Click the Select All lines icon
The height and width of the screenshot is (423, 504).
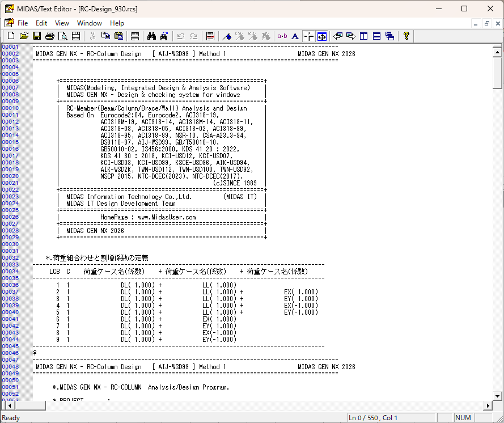click(x=135, y=36)
